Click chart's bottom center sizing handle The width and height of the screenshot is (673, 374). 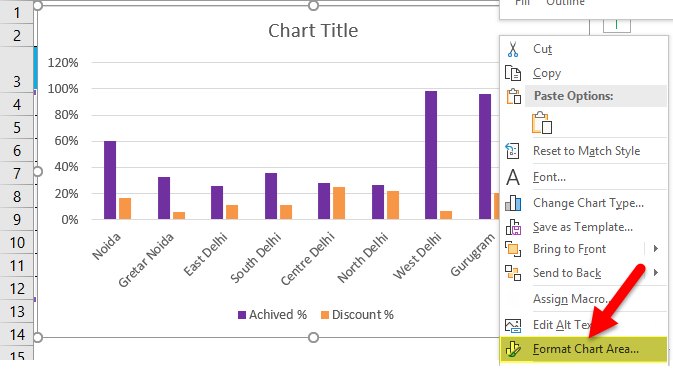[x=314, y=338]
